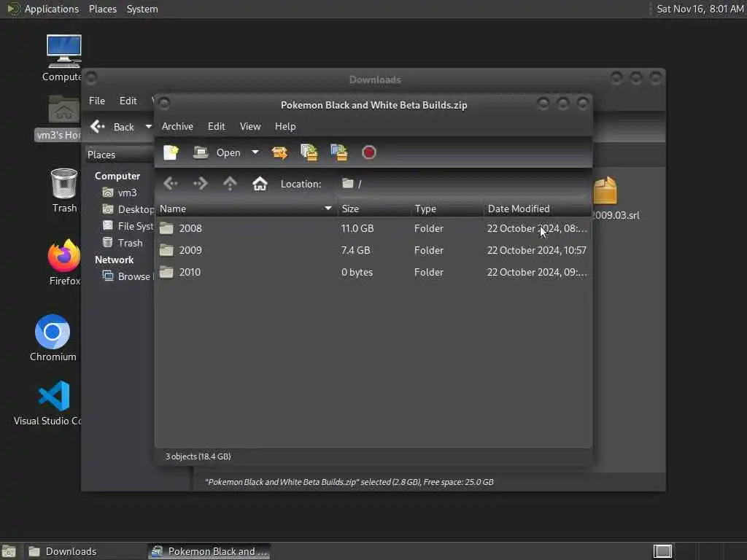Click Add files to archive icon
This screenshot has width=747, height=560.
pyautogui.click(x=309, y=152)
